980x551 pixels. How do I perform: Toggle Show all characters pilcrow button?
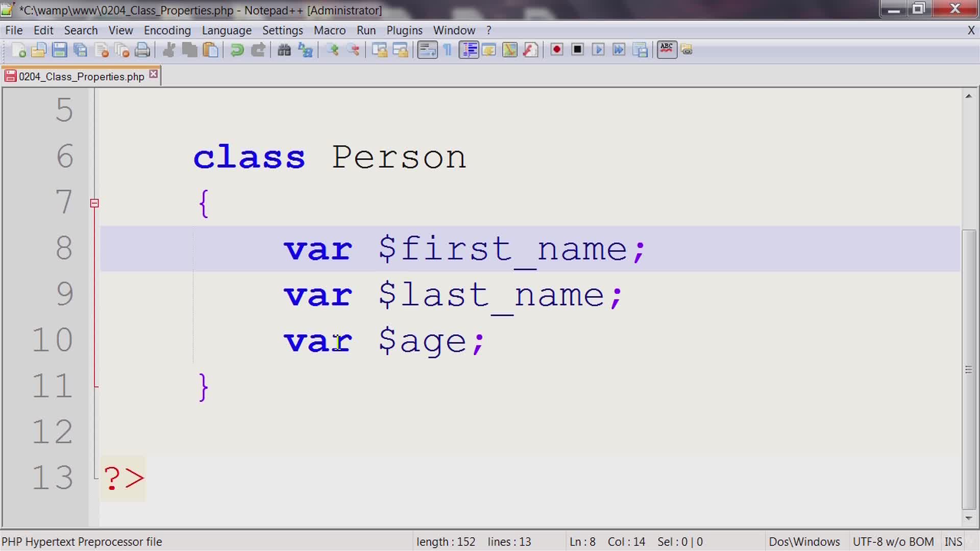coord(448,49)
